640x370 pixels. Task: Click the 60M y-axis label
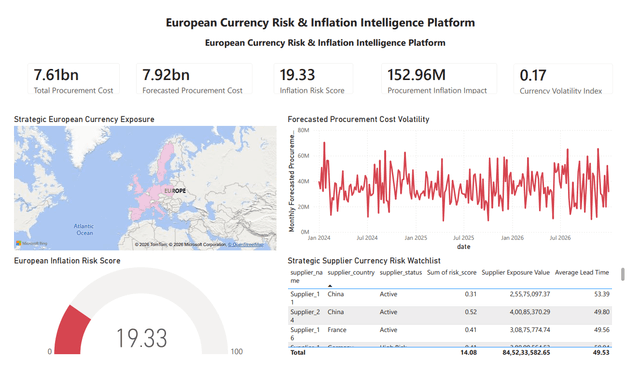[x=303, y=156]
